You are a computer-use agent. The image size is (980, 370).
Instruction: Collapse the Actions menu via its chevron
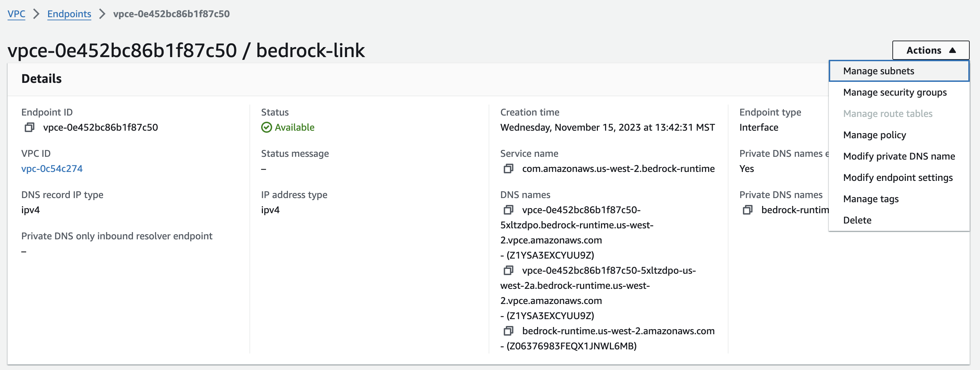coord(952,50)
